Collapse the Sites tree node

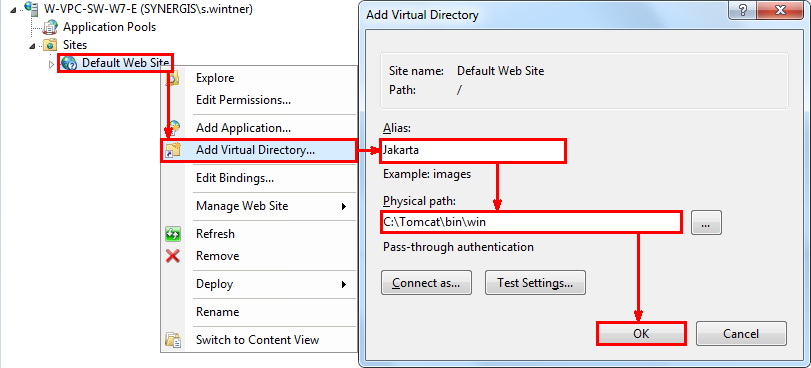[33, 46]
